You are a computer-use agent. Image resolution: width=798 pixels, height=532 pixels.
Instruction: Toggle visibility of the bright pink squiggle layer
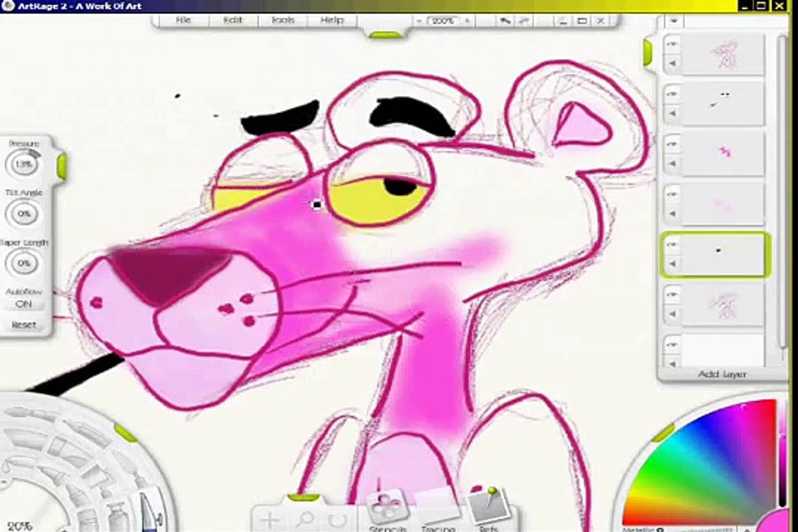pos(672,145)
